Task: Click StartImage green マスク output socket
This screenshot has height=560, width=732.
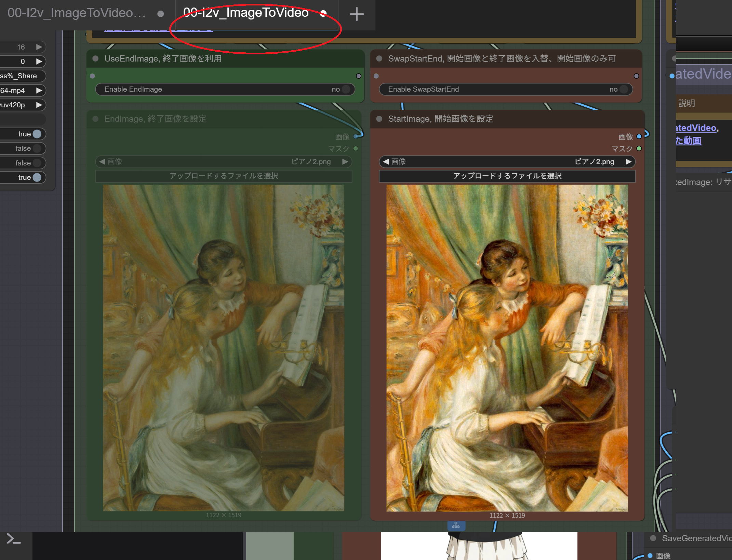Action: 639,148
